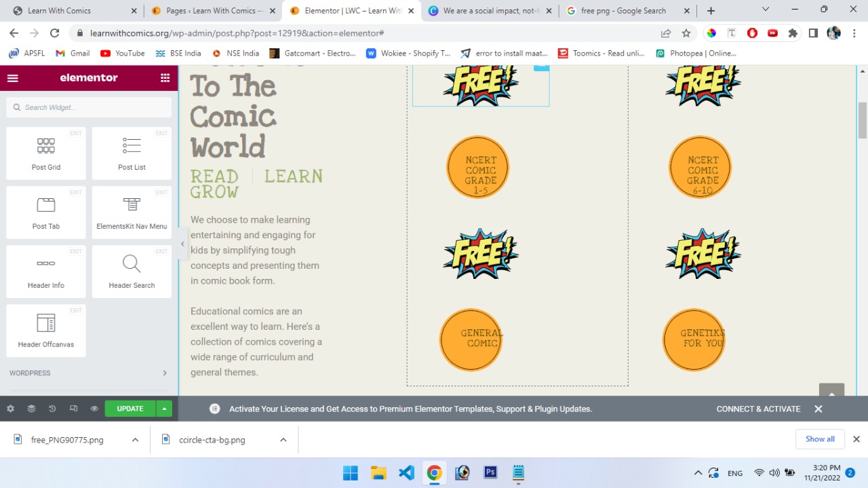The height and width of the screenshot is (488, 868).
Task: Open Elementor settings via the gear icon
Action: pyautogui.click(x=9, y=409)
